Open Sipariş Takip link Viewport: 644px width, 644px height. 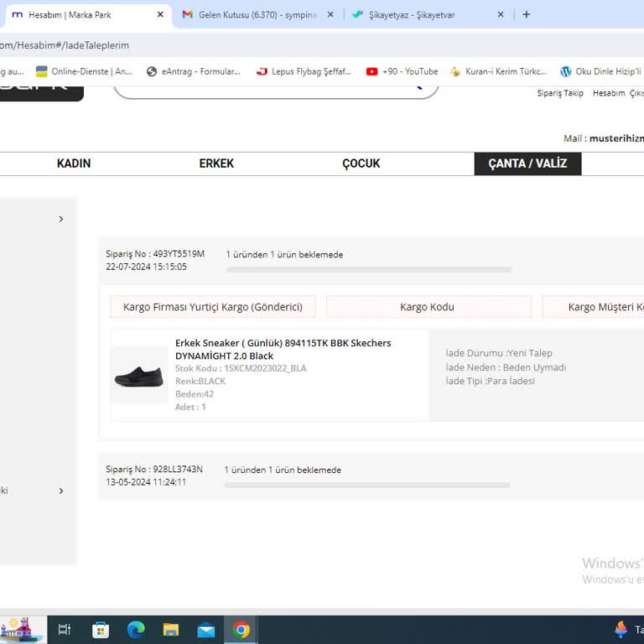click(x=560, y=93)
